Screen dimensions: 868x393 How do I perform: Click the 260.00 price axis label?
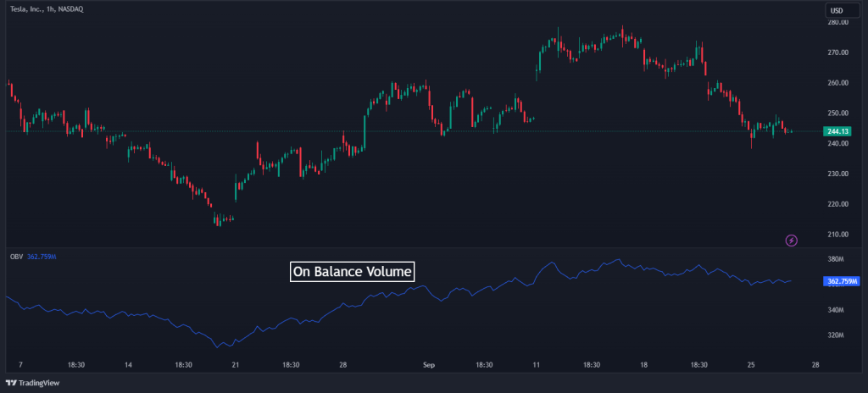click(837, 83)
